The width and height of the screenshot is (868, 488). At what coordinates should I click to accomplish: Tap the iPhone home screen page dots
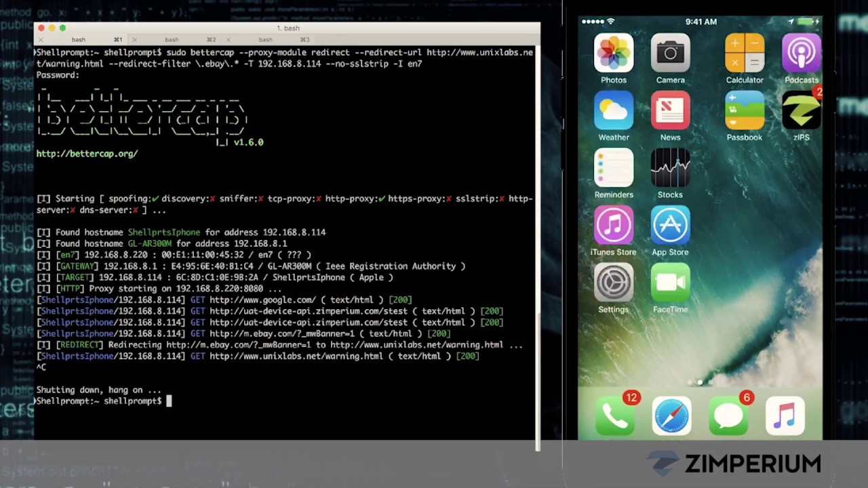tap(701, 382)
